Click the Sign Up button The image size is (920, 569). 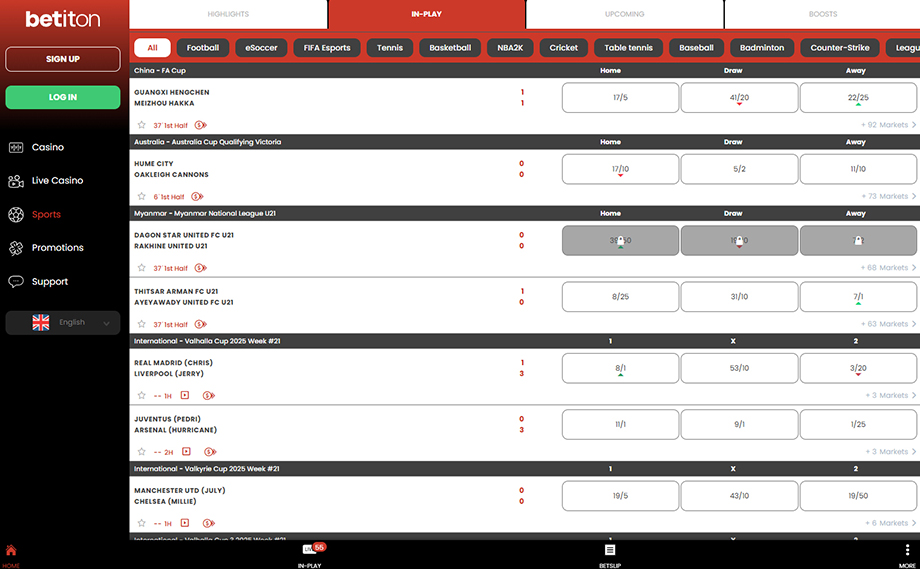point(63,59)
